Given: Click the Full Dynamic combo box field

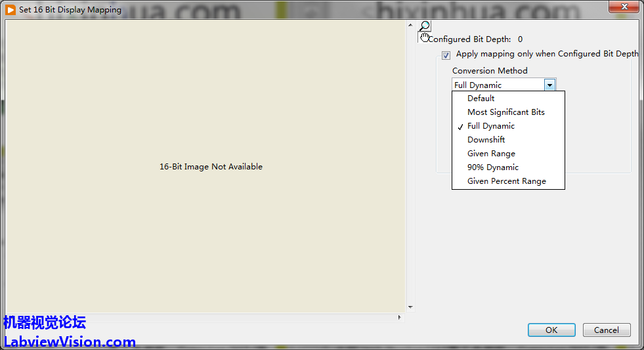Looking at the screenshot, I should tap(498, 85).
